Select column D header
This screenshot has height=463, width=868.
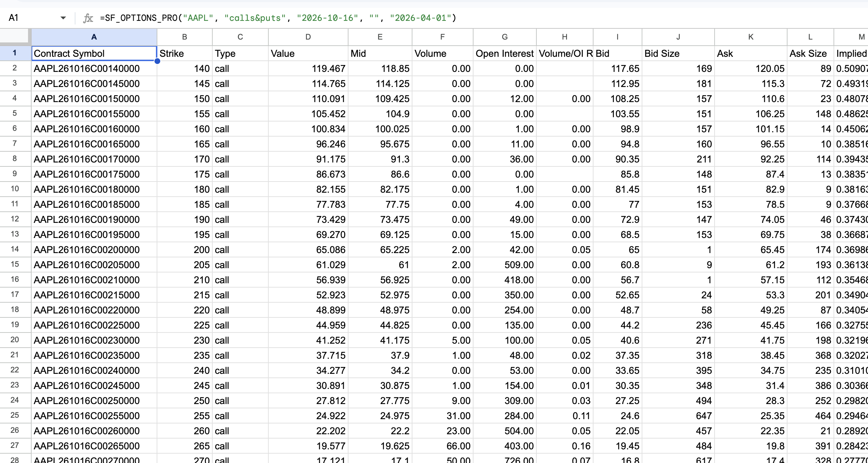pyautogui.click(x=308, y=37)
